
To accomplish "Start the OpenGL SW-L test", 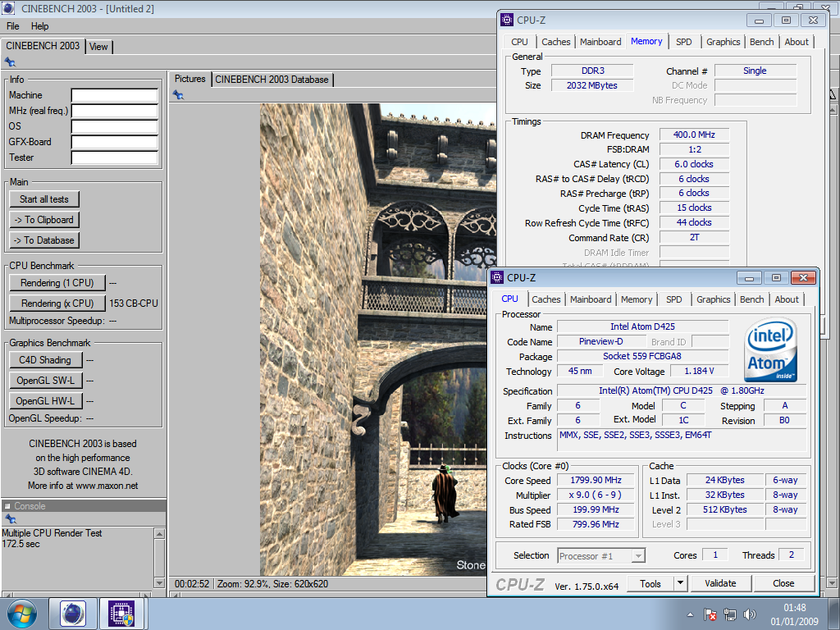I will [x=46, y=381].
